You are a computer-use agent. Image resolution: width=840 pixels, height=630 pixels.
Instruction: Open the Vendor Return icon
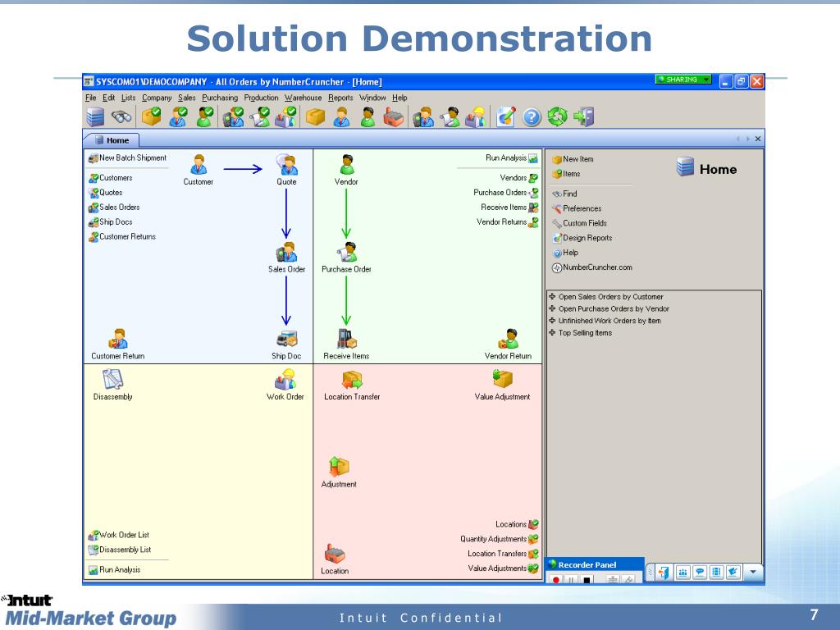click(509, 339)
